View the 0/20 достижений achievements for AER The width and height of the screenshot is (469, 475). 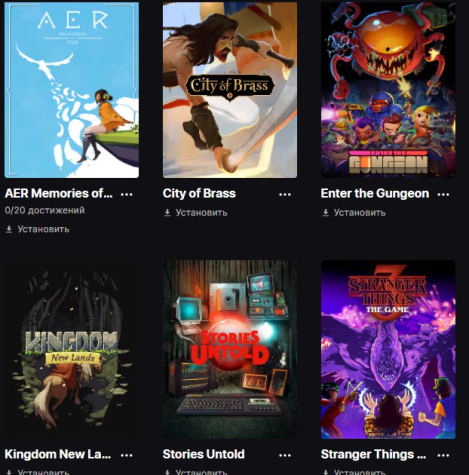45,210
